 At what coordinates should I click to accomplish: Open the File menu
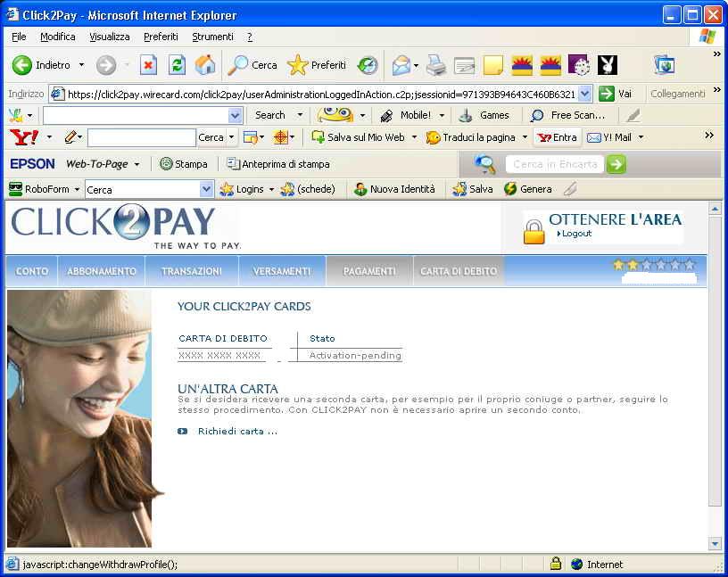point(19,37)
